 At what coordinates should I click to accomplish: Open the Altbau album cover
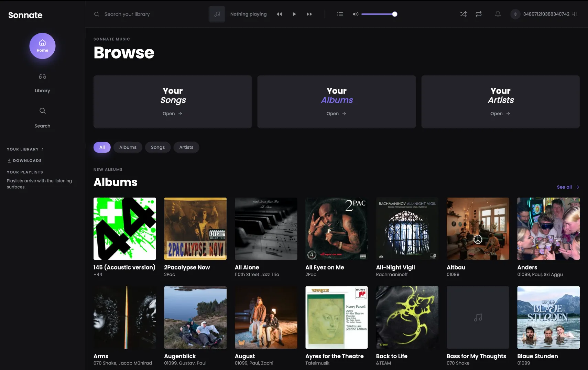(478, 229)
